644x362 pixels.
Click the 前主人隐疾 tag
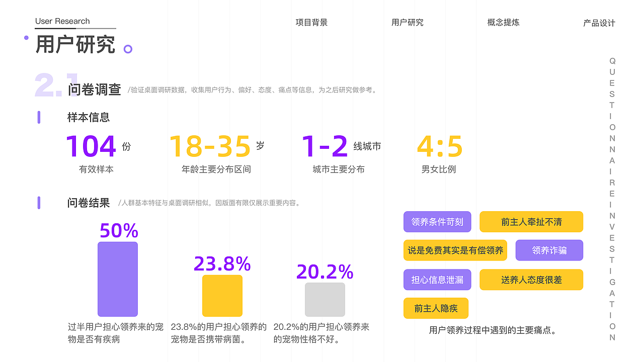pos(436,308)
